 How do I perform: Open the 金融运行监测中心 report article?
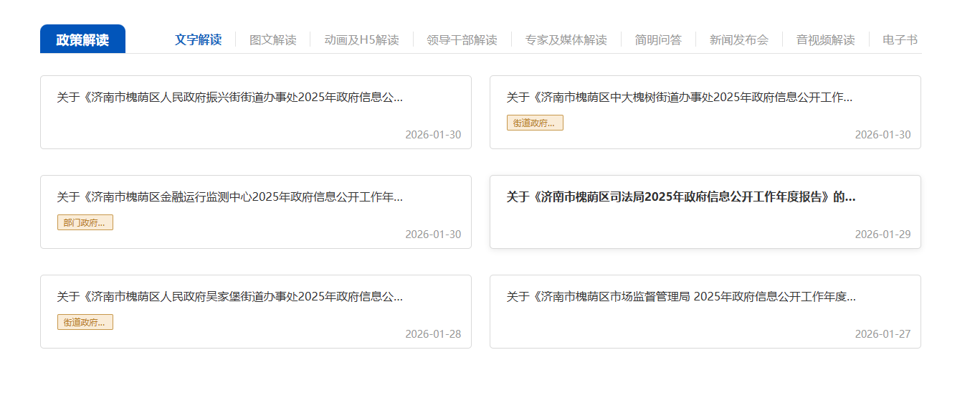229,197
